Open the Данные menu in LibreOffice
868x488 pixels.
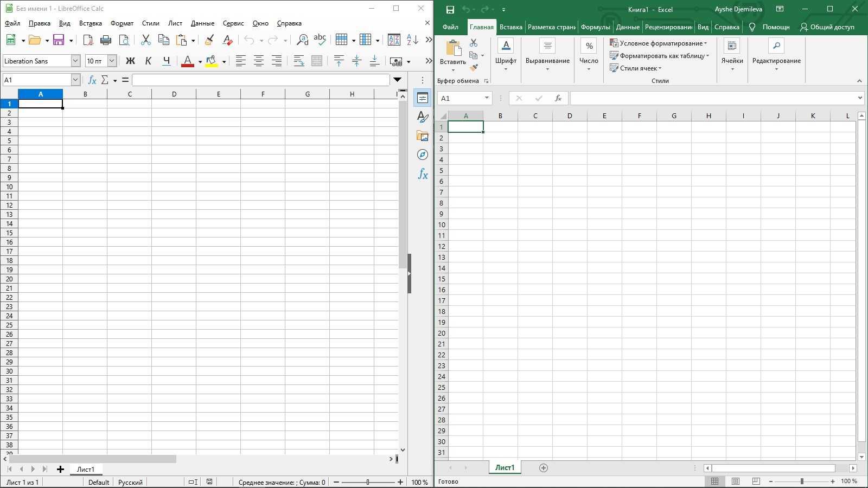(202, 23)
